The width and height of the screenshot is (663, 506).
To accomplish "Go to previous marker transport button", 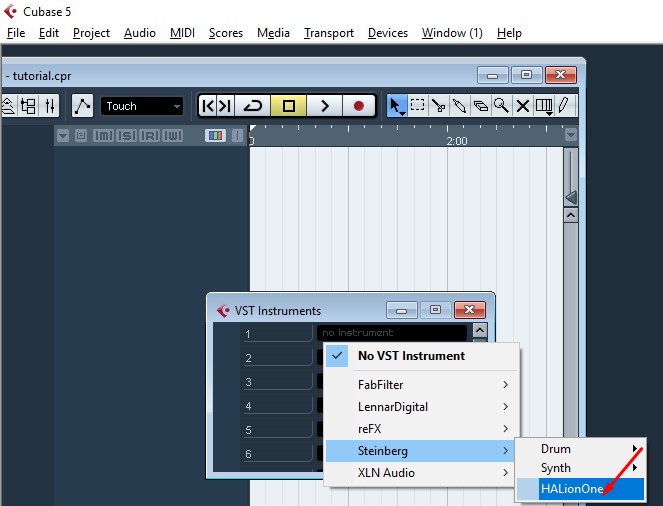I will [x=208, y=106].
